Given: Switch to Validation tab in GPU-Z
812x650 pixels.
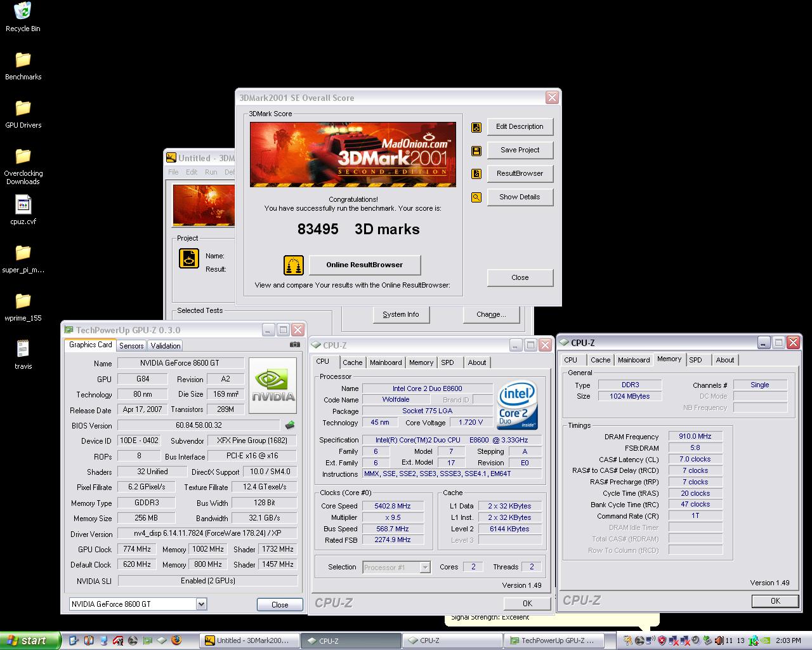Looking at the screenshot, I should tap(166, 346).
